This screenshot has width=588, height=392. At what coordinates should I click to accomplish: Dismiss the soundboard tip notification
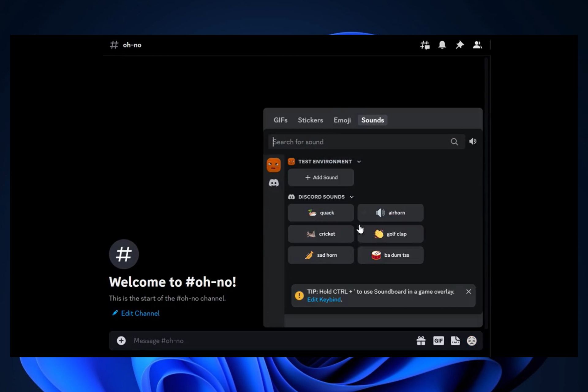(x=469, y=291)
